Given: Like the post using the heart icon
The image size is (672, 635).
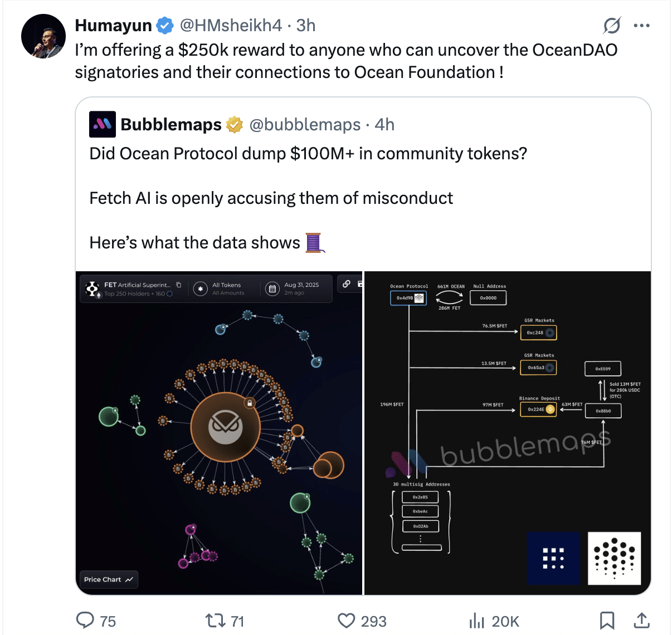Looking at the screenshot, I should (347, 621).
